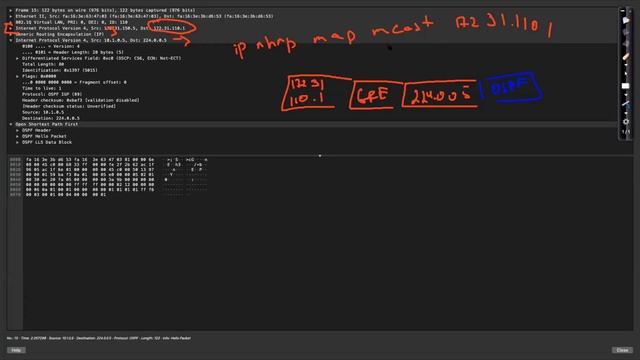Viewport: 640px width, 360px height.
Task: Select the white rectangle shape tool
Action: tap(625, 86)
